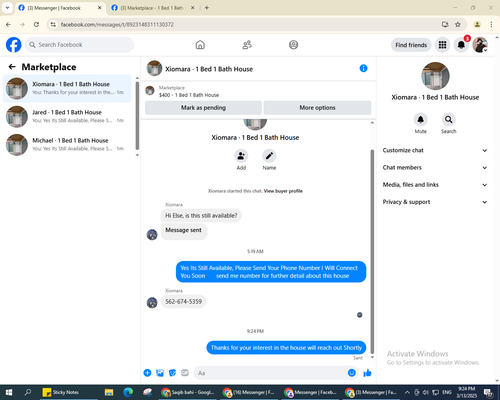Open the emoji picker in message box
This screenshot has width=500, height=400.
(352, 373)
